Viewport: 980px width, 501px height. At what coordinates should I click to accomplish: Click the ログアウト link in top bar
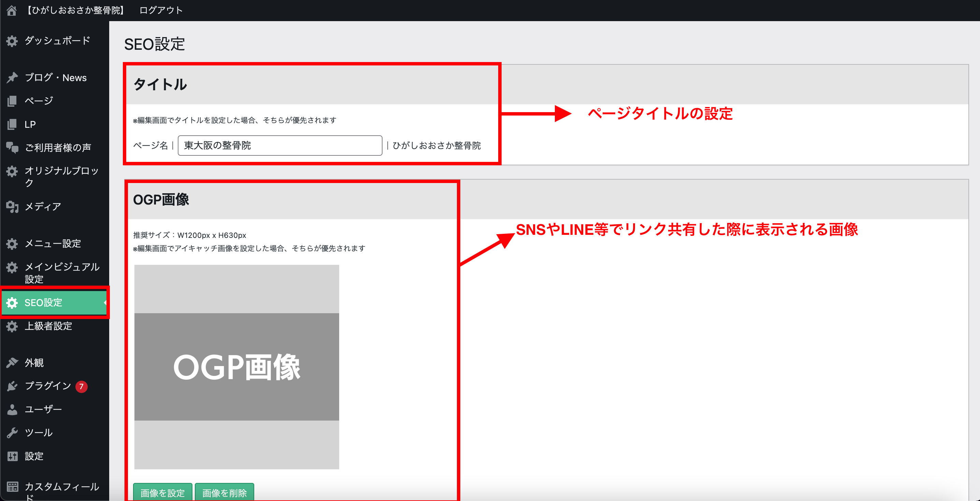click(161, 10)
